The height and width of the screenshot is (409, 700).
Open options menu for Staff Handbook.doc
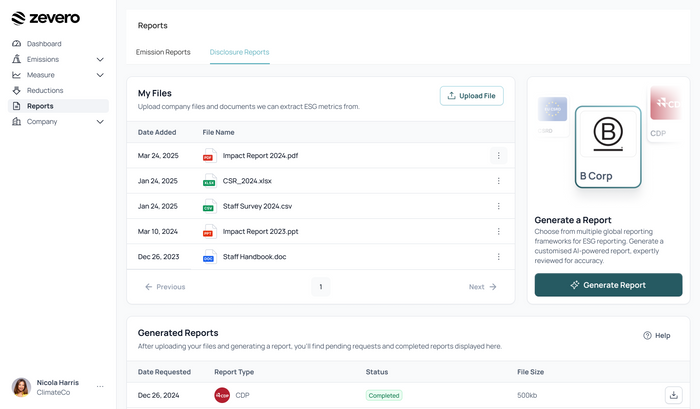click(x=499, y=257)
